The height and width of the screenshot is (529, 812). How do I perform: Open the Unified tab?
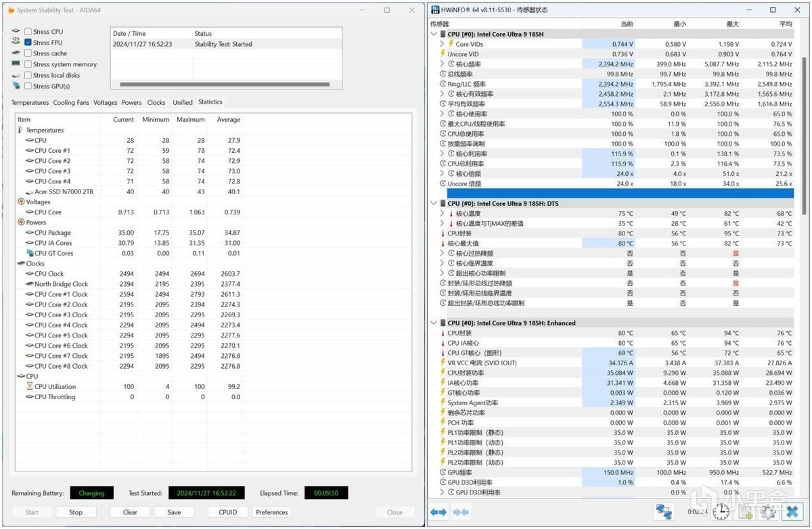click(x=183, y=102)
